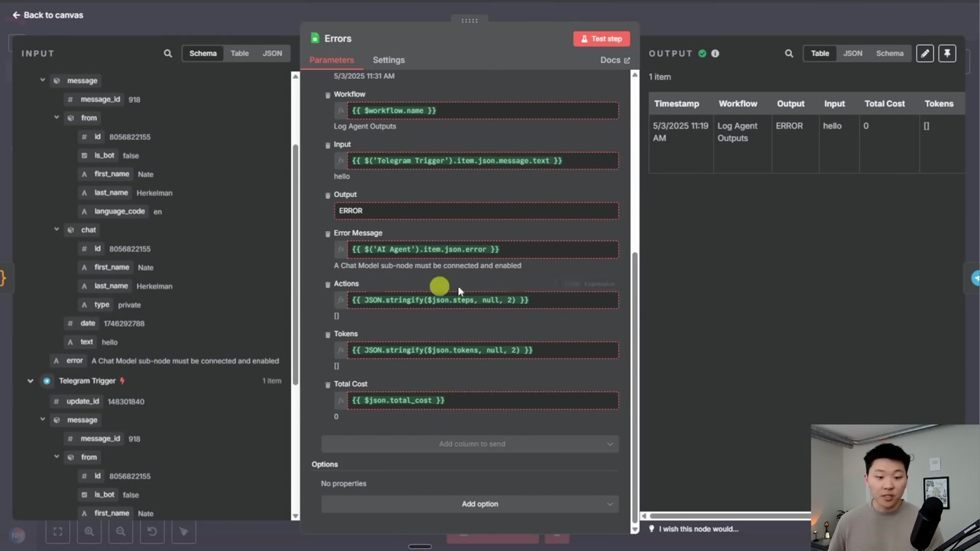Open the Parameters tab
This screenshot has width=980, height=551.
tap(332, 60)
